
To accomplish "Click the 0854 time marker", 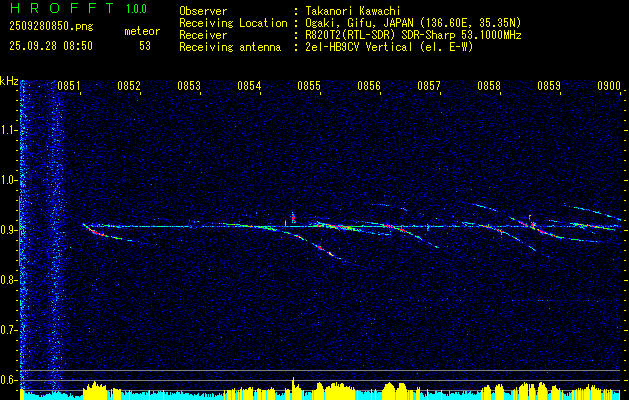I will (x=249, y=85).
